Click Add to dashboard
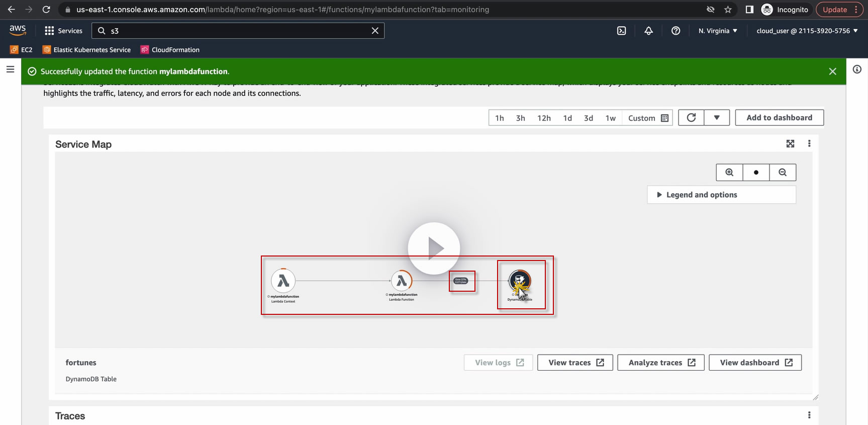Viewport: 868px width, 425px height. click(x=780, y=118)
